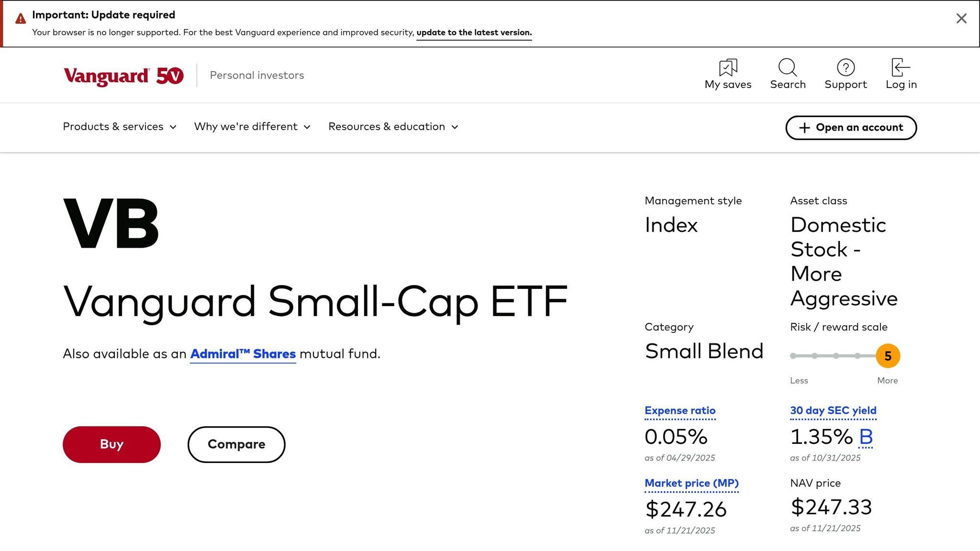
Task: Open the Search function
Action: (787, 68)
